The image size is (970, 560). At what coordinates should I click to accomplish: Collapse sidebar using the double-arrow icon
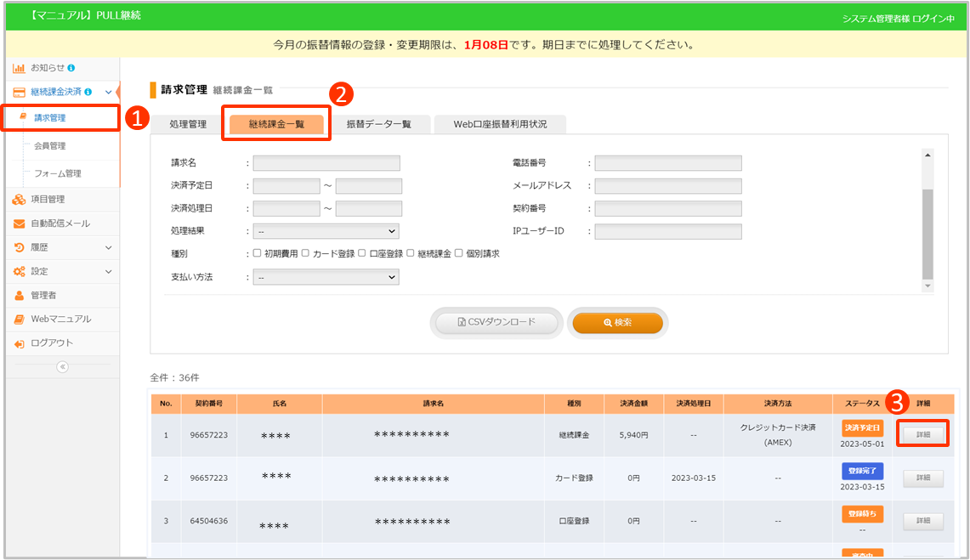(x=62, y=367)
